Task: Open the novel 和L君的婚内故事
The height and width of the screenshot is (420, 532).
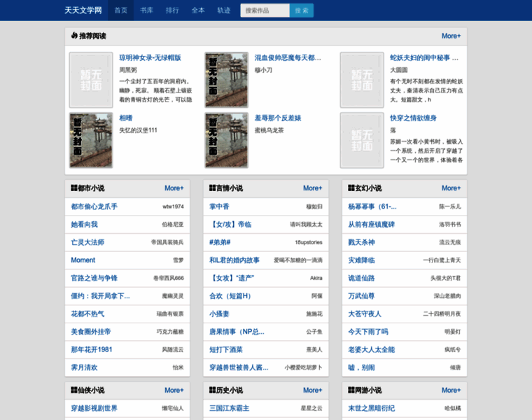Action: tap(234, 260)
